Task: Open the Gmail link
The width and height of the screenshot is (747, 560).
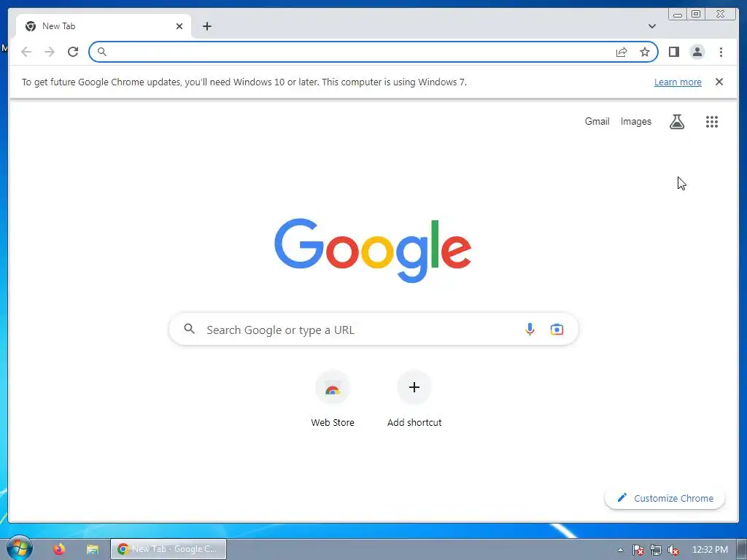Action: coord(597,122)
